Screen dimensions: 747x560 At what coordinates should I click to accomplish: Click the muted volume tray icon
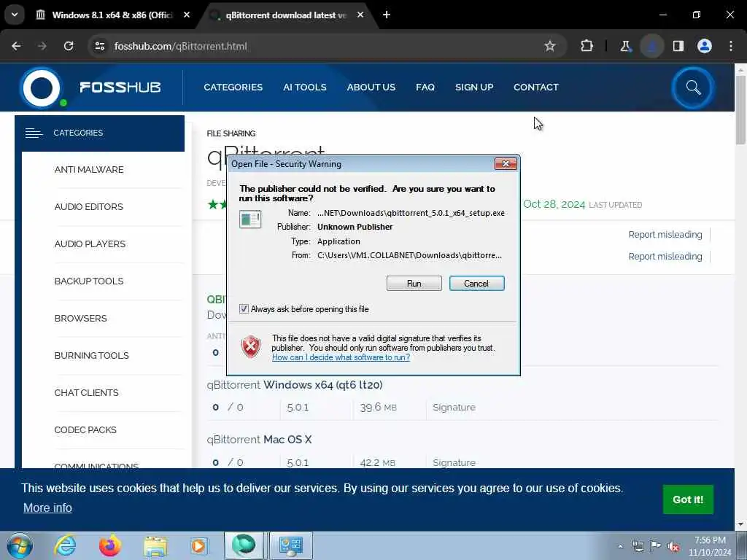[673, 546]
